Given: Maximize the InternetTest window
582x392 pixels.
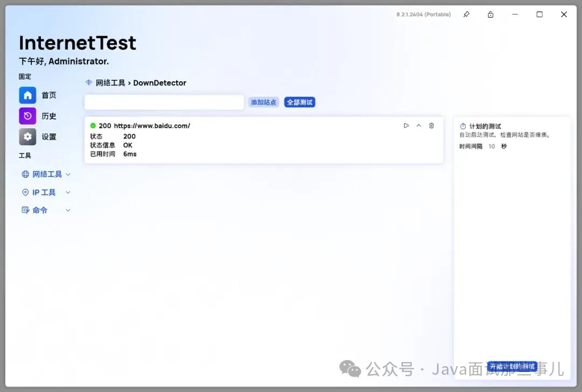Looking at the screenshot, I should click(x=539, y=15).
